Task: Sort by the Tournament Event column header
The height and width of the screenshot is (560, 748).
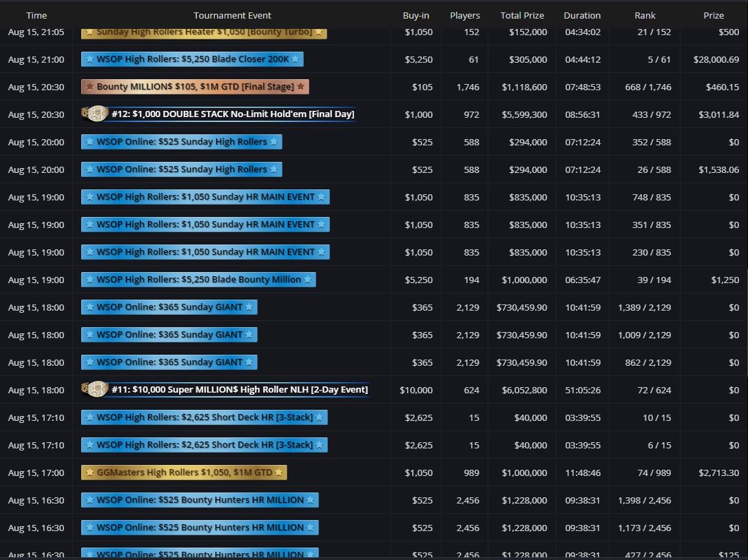Action: 232,15
